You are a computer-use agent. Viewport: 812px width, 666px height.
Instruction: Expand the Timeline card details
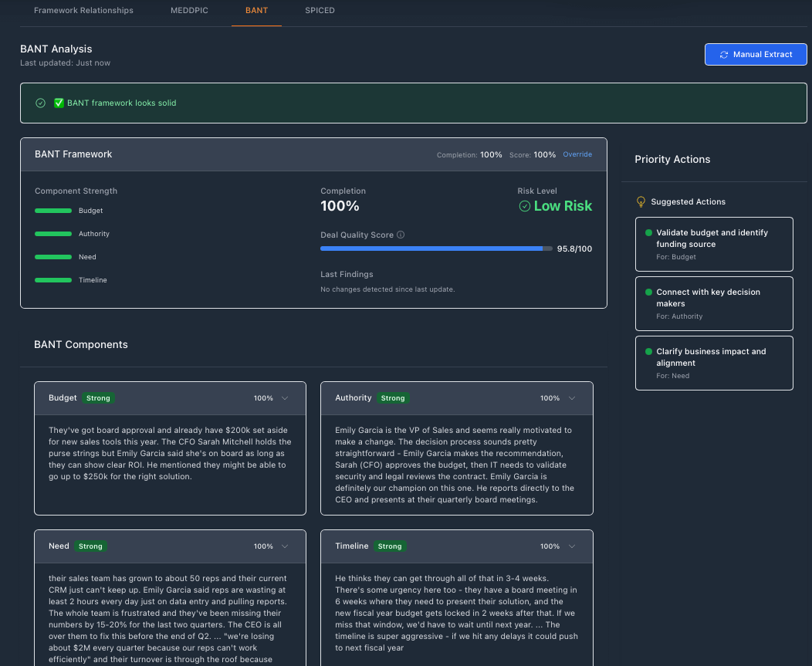point(571,546)
